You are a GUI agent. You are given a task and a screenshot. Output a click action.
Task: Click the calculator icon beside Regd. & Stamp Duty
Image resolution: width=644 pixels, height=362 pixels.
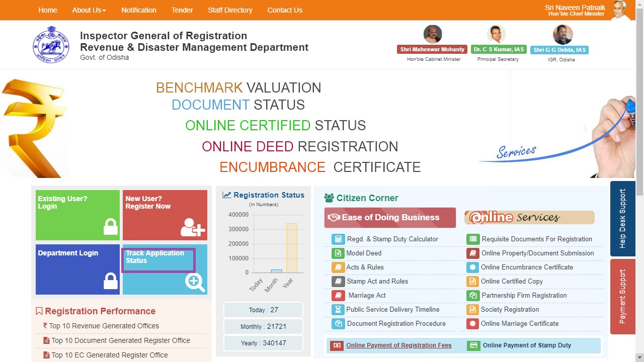pyautogui.click(x=338, y=239)
